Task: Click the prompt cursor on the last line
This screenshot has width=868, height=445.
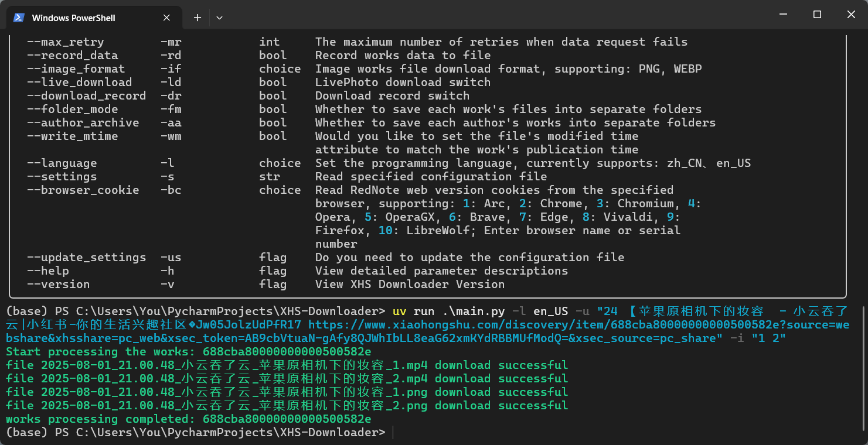Action: click(x=393, y=433)
